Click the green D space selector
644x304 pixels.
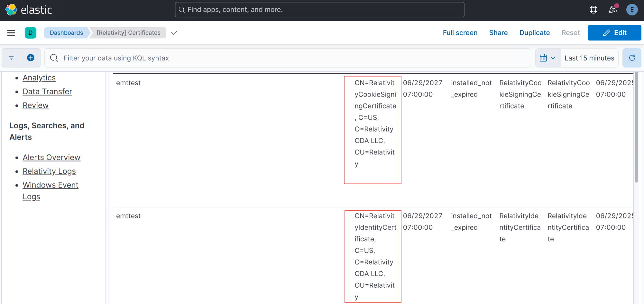click(x=31, y=33)
